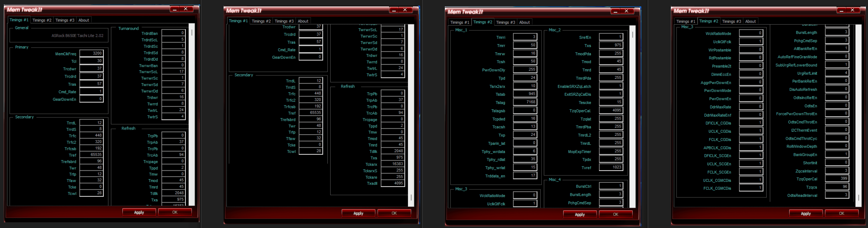This screenshot has width=868, height=228.
Task: Click the vertical scrollbar in rightmost window
Action: coord(858,116)
